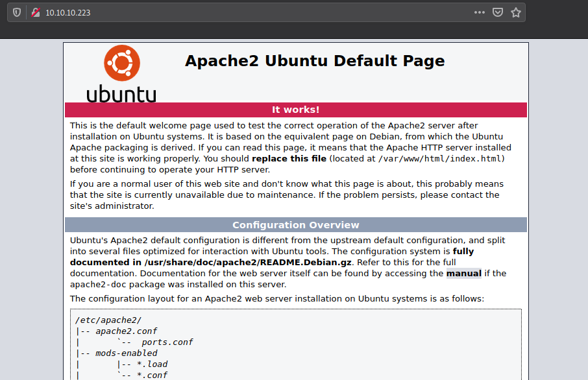Open the manual link
The width and height of the screenshot is (588, 380).
click(x=463, y=273)
